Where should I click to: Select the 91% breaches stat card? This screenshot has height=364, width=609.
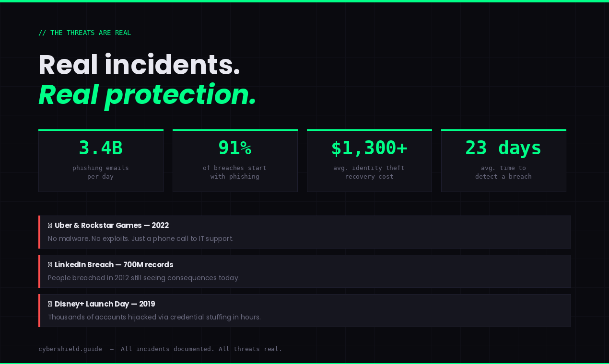[x=235, y=161]
